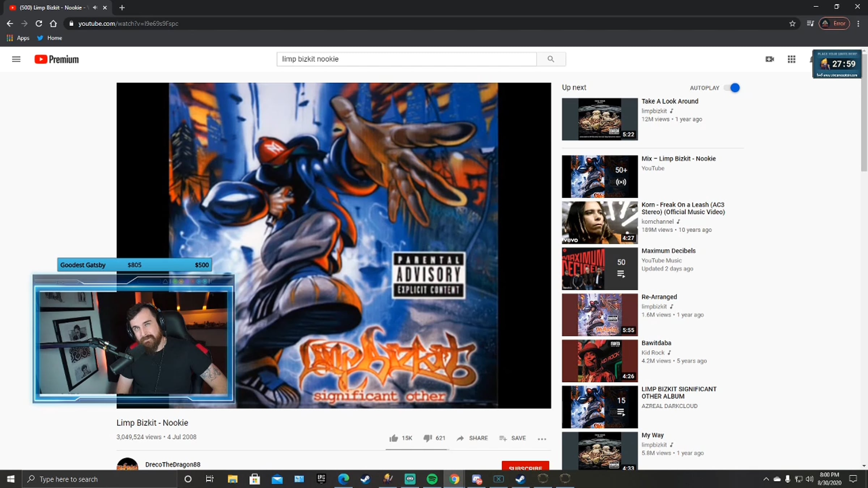Open the YouTube apps grid icon
The width and height of the screenshot is (868, 488).
tap(791, 59)
